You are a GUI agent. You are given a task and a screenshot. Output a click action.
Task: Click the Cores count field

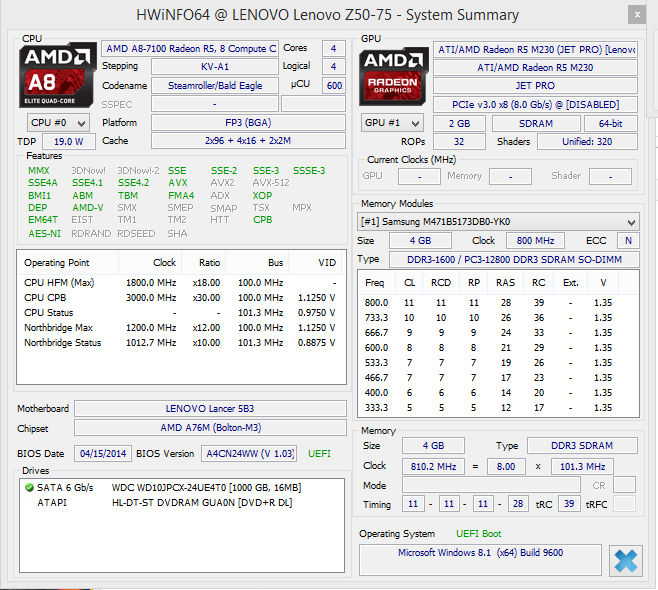click(334, 49)
